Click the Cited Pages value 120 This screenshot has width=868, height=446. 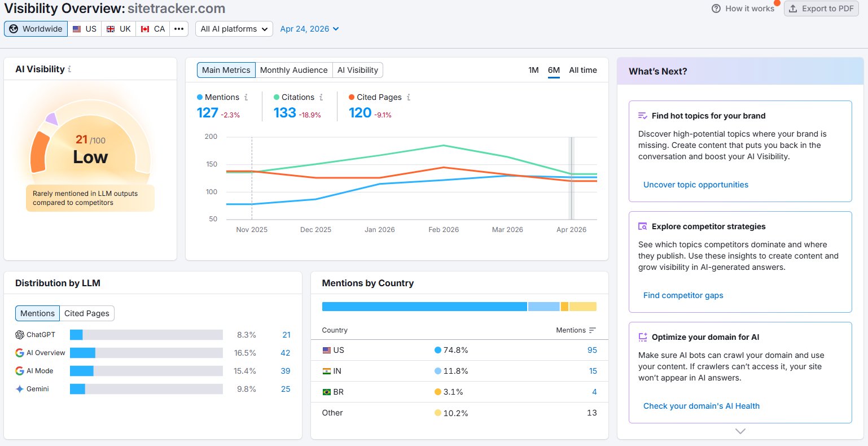pos(360,113)
